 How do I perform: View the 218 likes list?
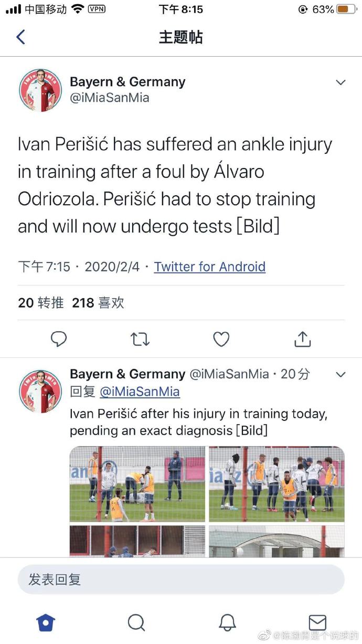tap(98, 302)
